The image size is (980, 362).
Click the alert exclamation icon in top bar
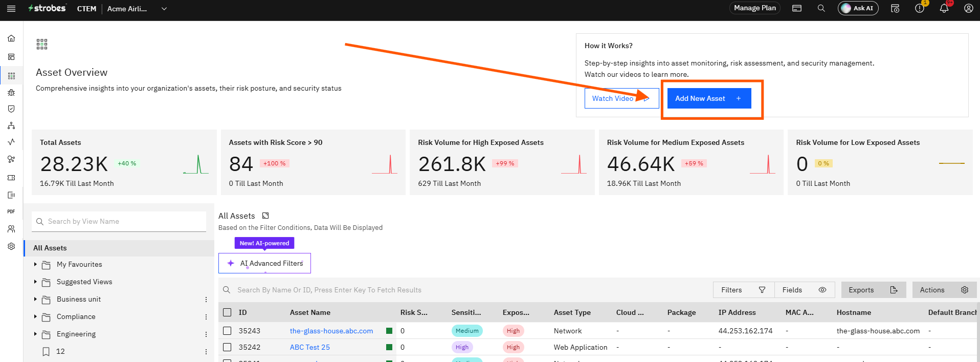pyautogui.click(x=920, y=8)
